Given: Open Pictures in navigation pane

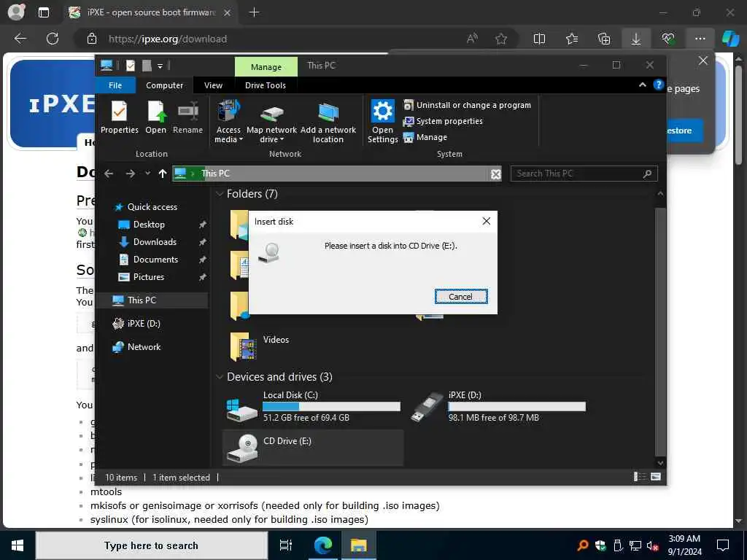Looking at the screenshot, I should click(x=148, y=277).
